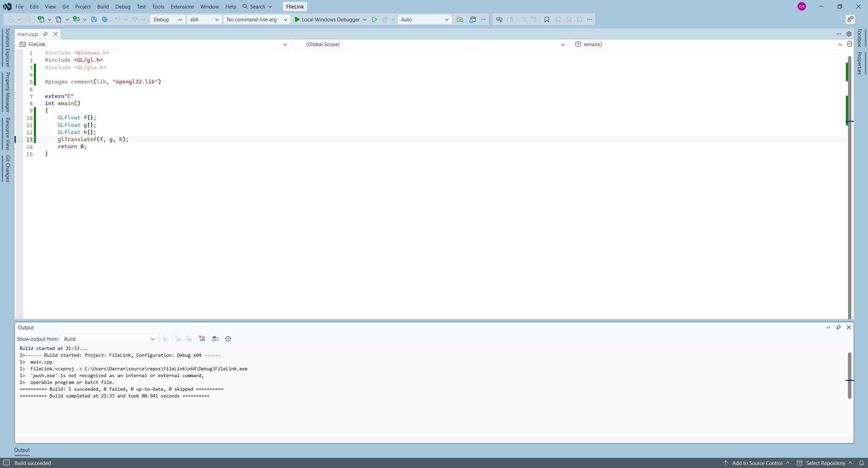This screenshot has height=468, width=868.
Task: Click the Find in Files icon
Action: pyautogui.click(x=460, y=19)
